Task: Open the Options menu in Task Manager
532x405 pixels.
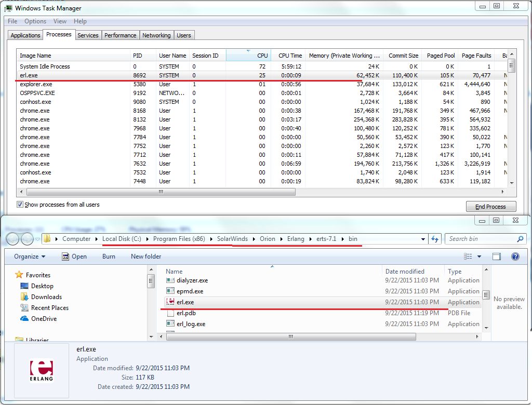Action: pyautogui.click(x=35, y=21)
